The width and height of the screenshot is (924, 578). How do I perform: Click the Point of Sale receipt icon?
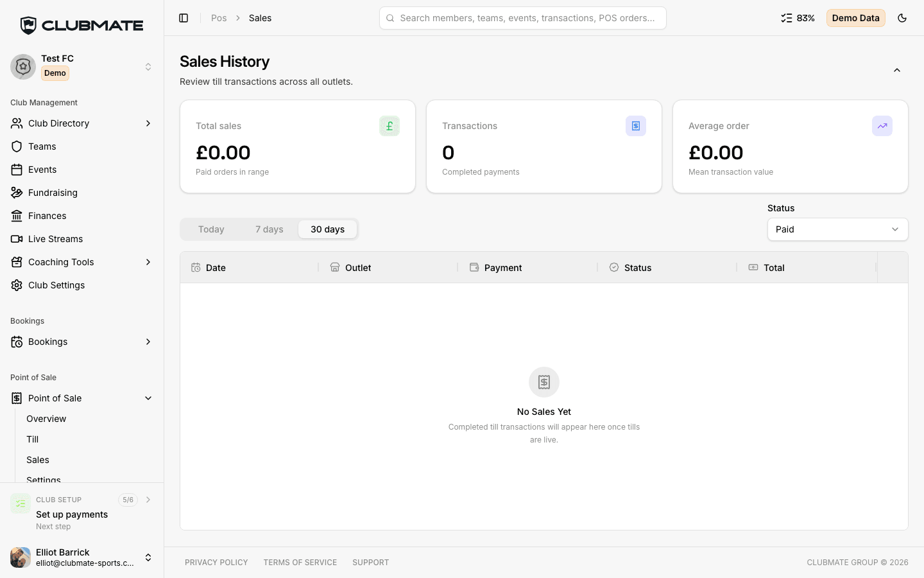[x=17, y=398]
